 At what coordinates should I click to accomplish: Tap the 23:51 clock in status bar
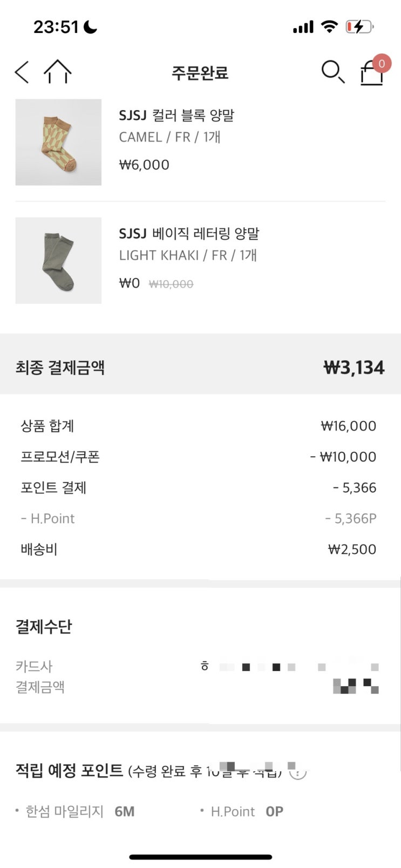(56, 26)
